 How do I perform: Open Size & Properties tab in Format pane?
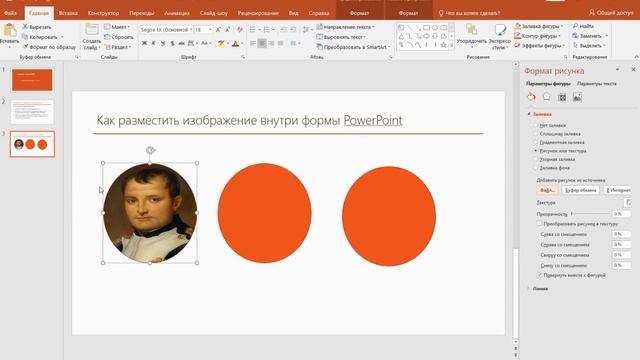562,97
